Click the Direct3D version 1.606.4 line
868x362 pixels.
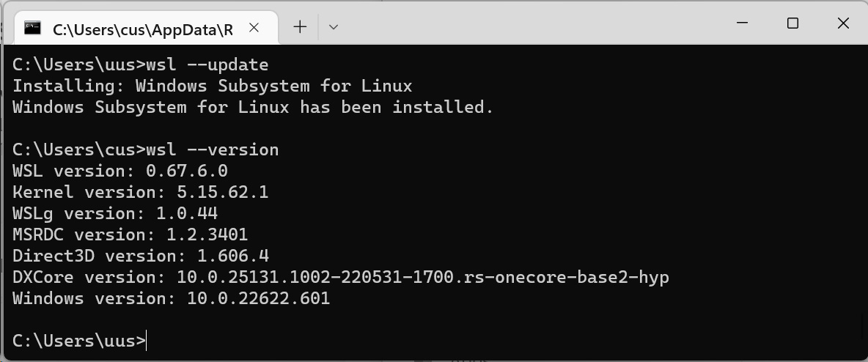[141, 256]
